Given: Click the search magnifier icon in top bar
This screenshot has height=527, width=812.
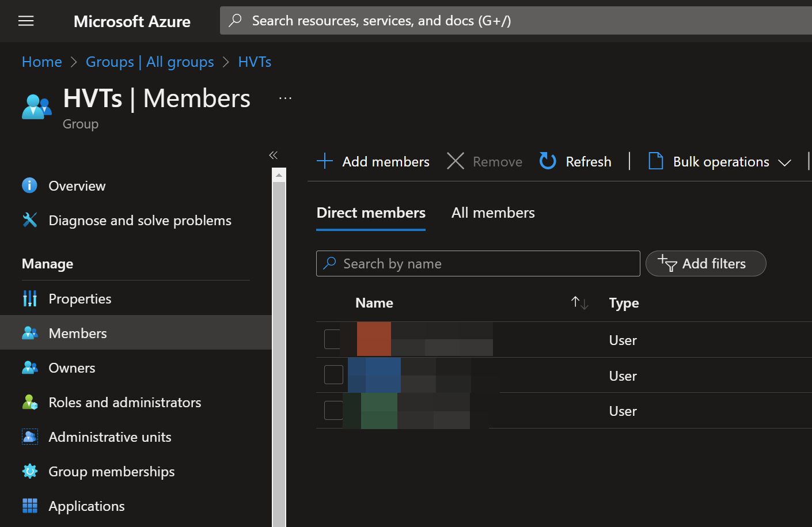Looking at the screenshot, I should (x=235, y=21).
